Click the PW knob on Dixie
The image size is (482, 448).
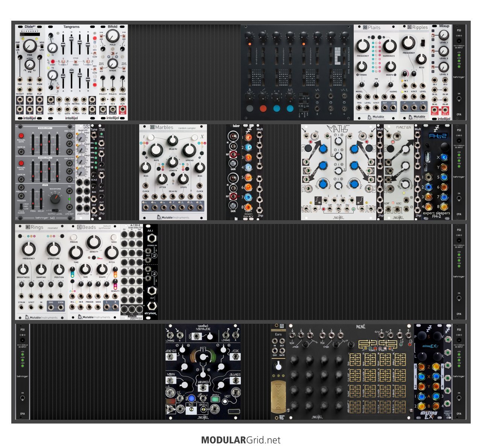point(30,66)
